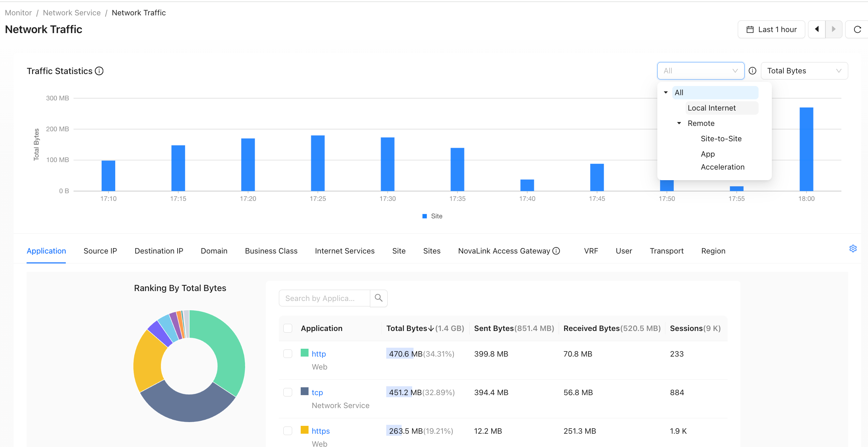
Task: Click the refresh icon button
Action: (x=857, y=29)
